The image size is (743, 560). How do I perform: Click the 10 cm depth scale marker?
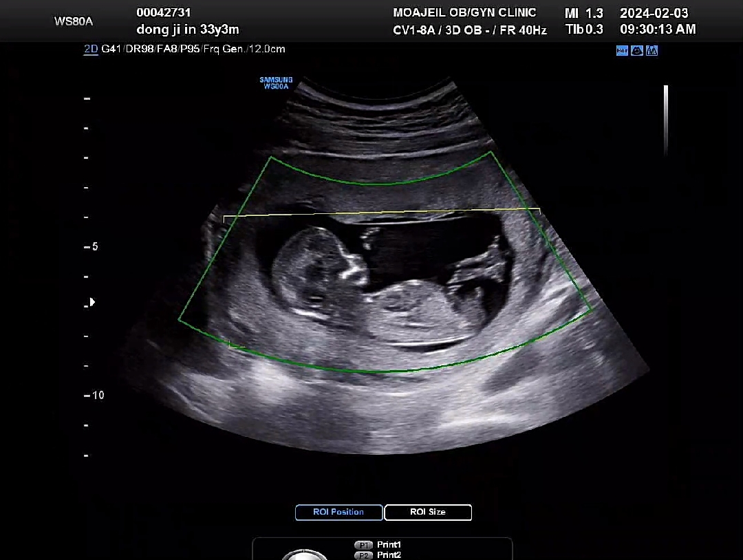(x=94, y=396)
